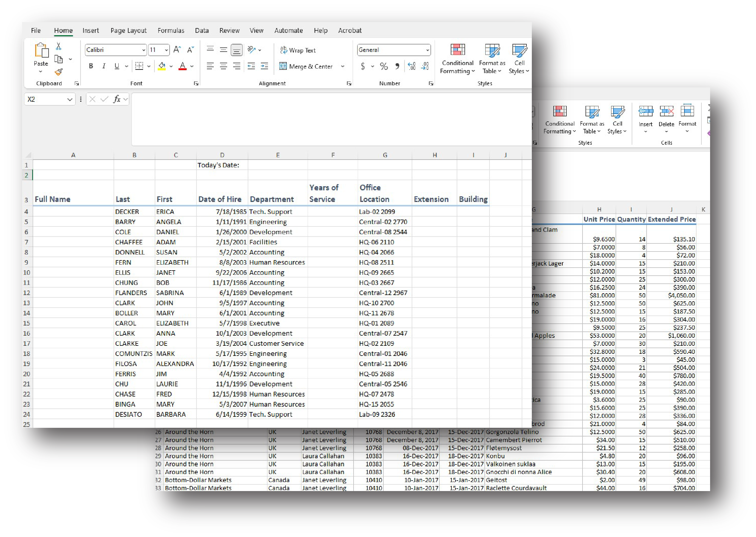Image resolution: width=756 pixels, height=537 pixels.
Task: Click the Insert Function fx icon
Action: tap(117, 99)
